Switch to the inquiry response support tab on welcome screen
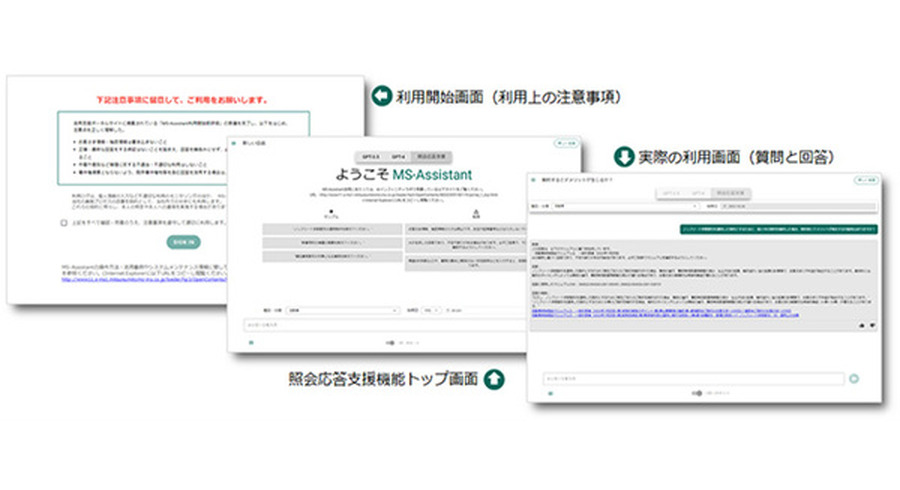 coord(432,156)
